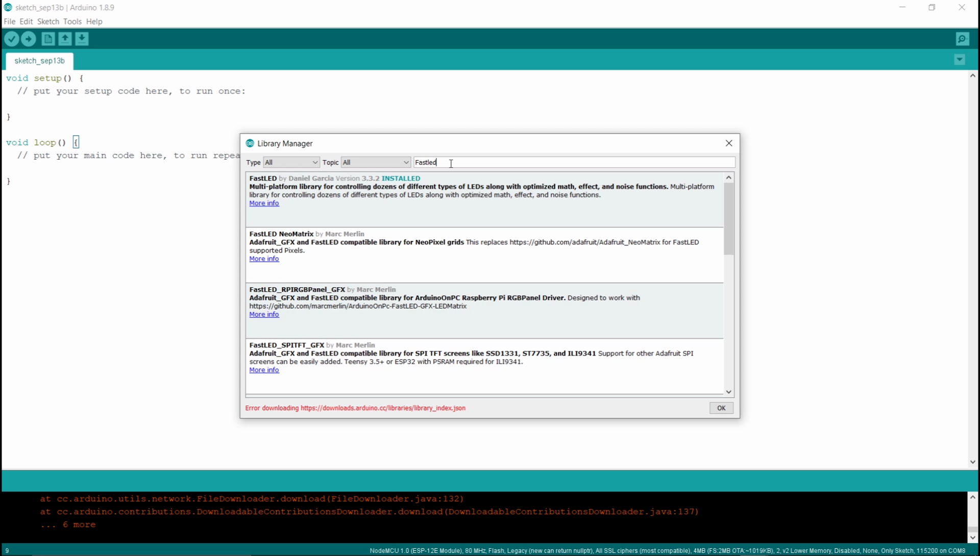
Task: Click the Verify sketch checkmark icon
Action: [x=12, y=39]
